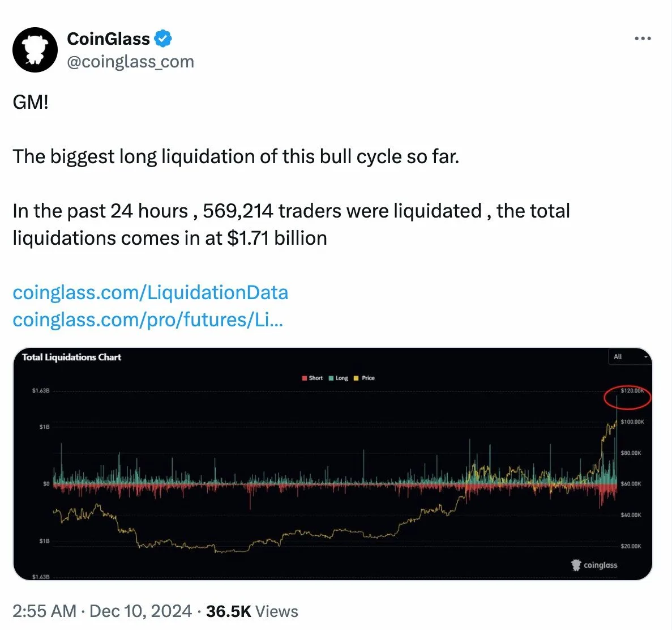Image resolution: width=672 pixels, height=630 pixels.
Task: Click the Total Liquidations Chart title
Action: tap(71, 357)
